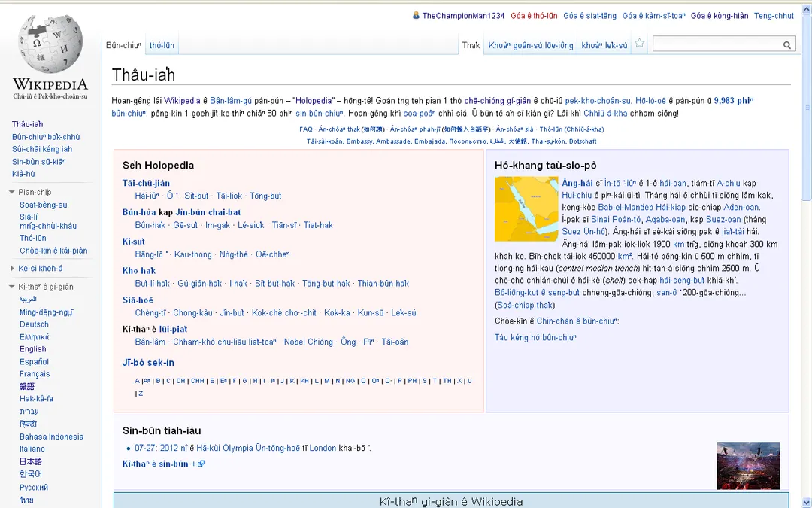Viewport: 812px width, 508px height.
Task: Open Chin-chán ê bûn-chiuⁿ link
Action: pos(575,321)
